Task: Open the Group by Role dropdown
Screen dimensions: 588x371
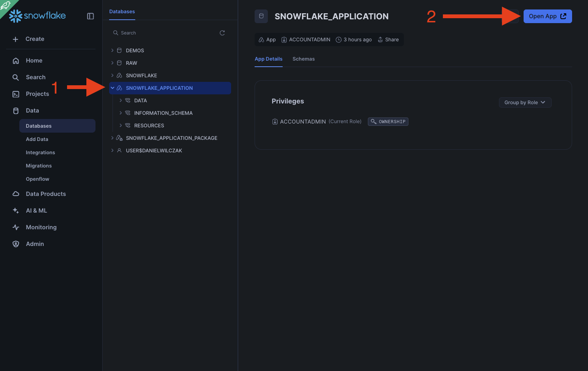Action: click(x=525, y=103)
